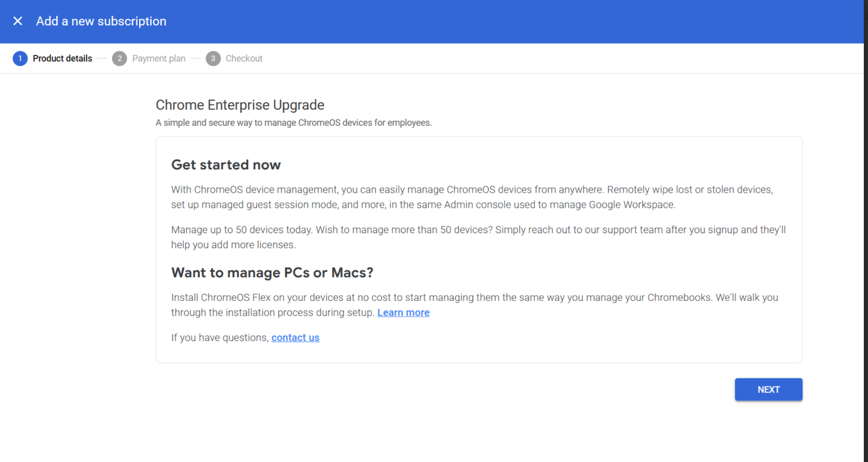Click the Add a new subscription title
The width and height of the screenshot is (868, 462).
(101, 21)
